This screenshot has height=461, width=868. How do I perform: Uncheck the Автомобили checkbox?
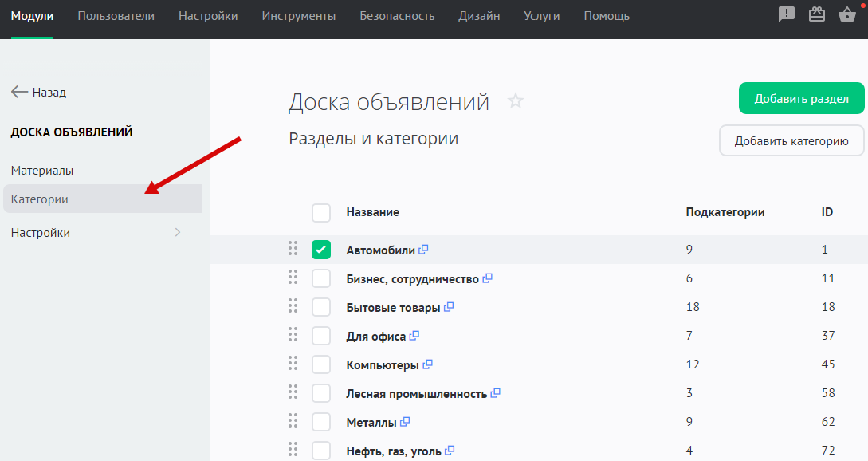click(320, 250)
